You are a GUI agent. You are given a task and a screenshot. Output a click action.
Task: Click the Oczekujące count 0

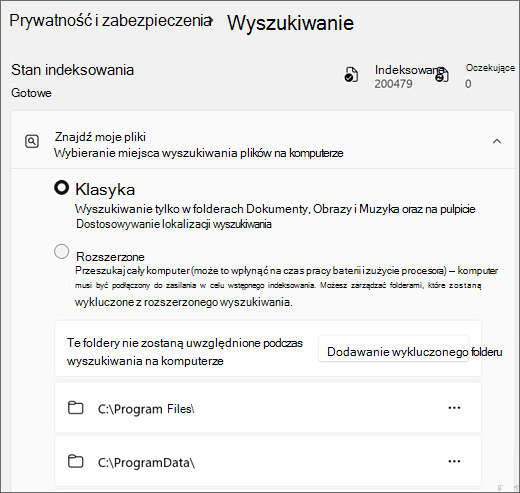click(468, 84)
